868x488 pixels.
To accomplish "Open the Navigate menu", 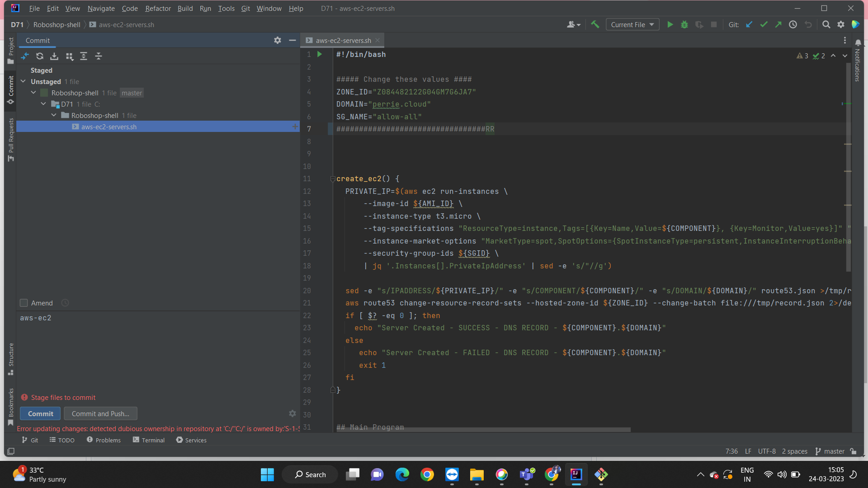I will click(101, 8).
